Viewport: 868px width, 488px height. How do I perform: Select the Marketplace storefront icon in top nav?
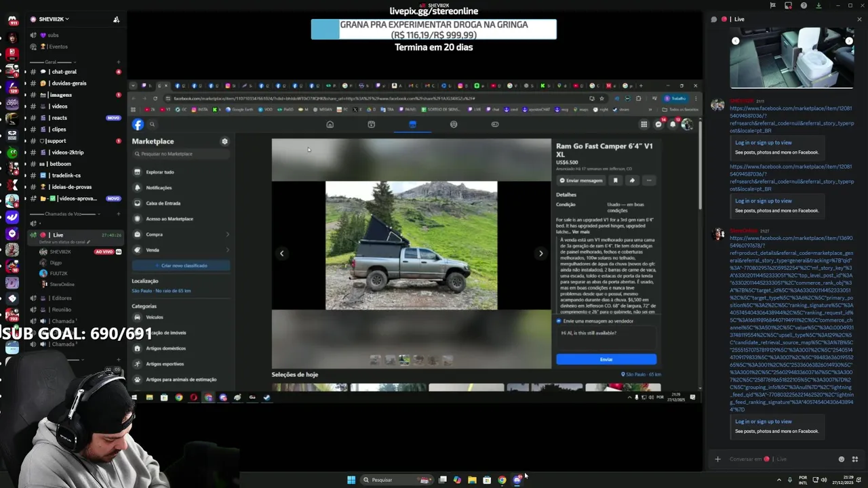[412, 124]
